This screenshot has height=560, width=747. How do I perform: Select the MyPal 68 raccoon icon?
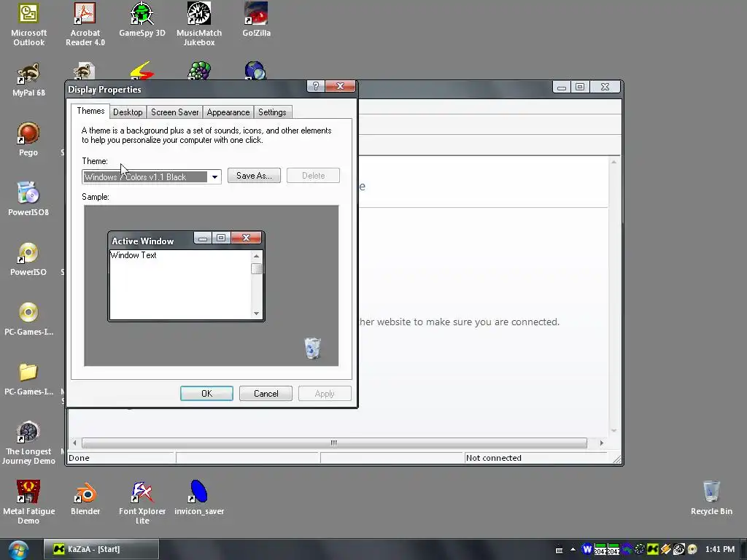pos(28,80)
